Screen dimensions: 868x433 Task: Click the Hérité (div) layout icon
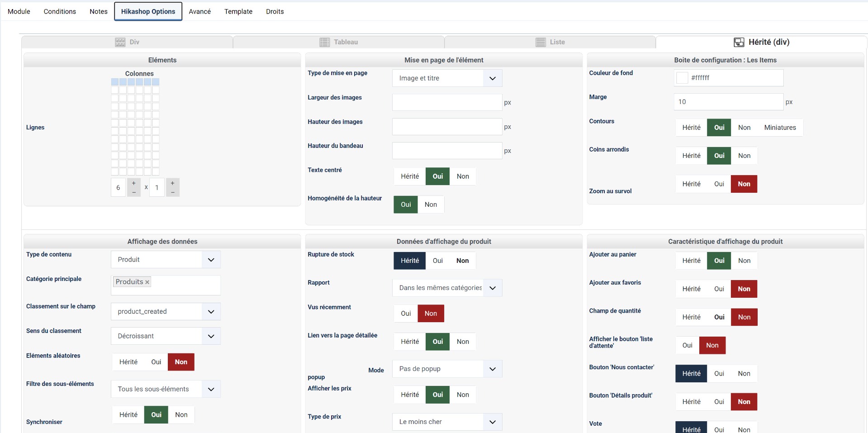(739, 42)
